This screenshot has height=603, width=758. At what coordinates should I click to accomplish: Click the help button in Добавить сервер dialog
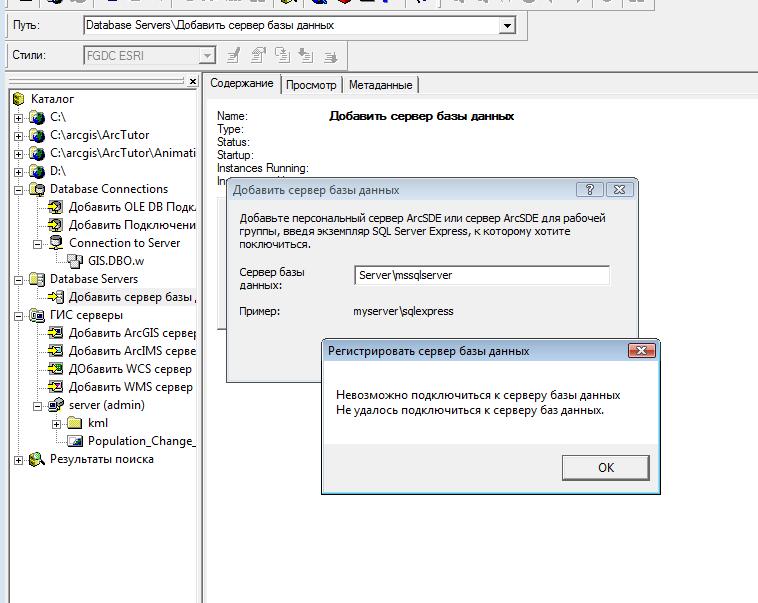590,190
